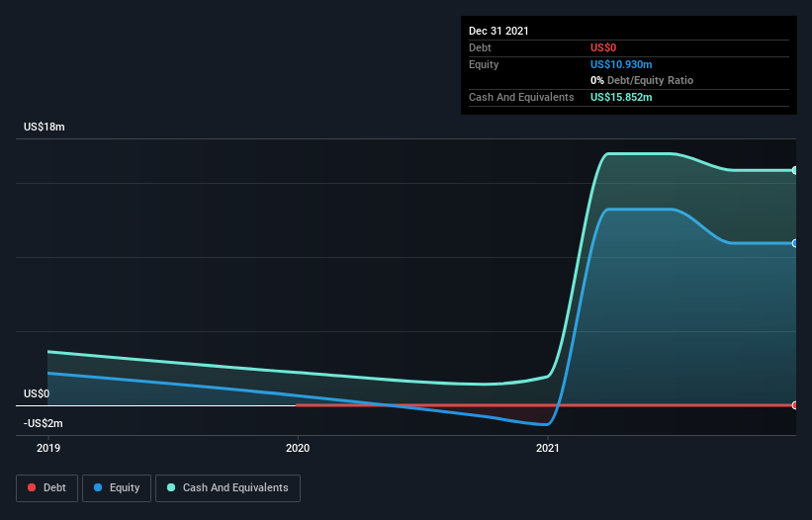Select the Cash endpoint marker on the chart
The image size is (812, 520).
coord(795,170)
